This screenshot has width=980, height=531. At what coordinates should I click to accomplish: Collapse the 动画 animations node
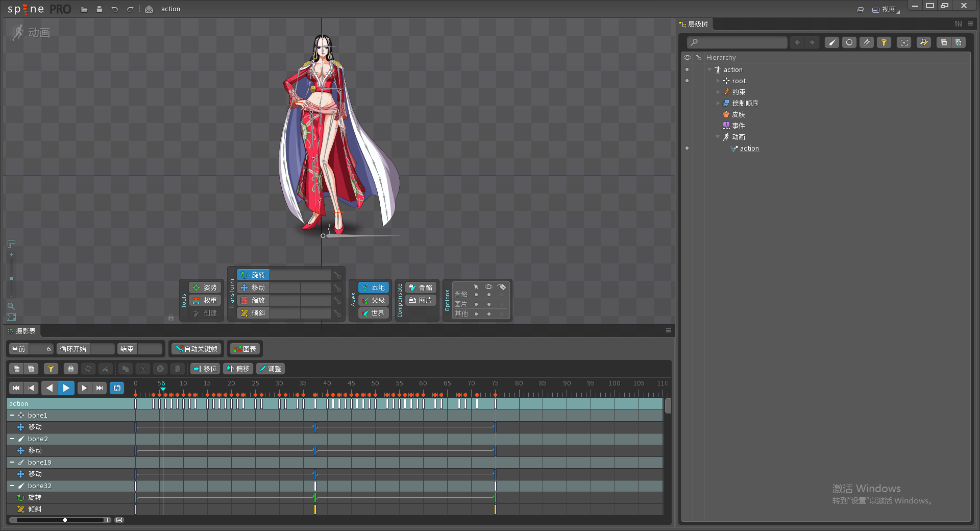[x=718, y=137]
